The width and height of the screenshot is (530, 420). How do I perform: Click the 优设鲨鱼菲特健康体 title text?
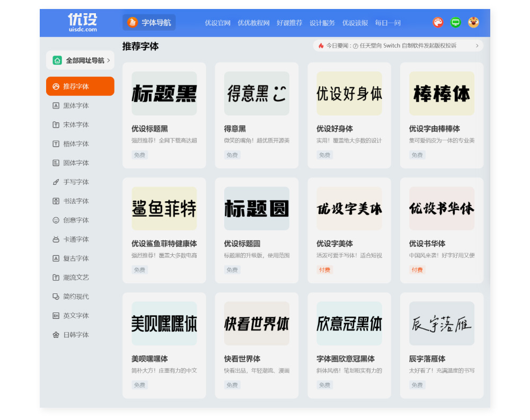164,244
